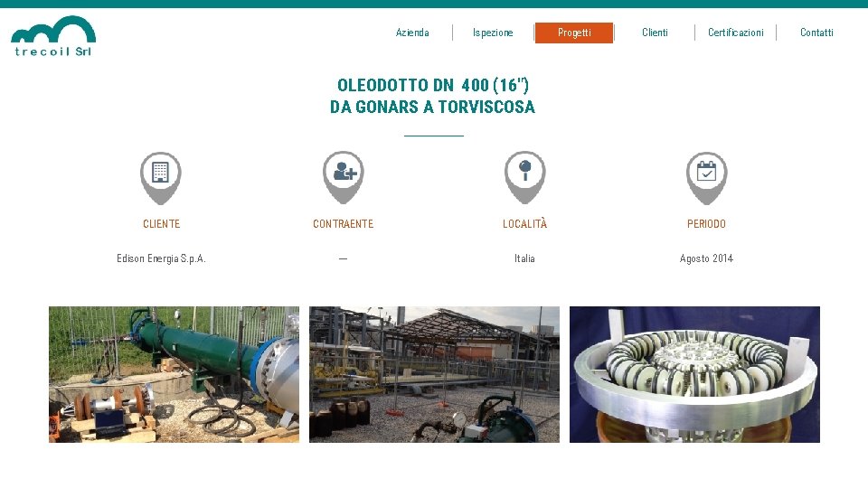View the industrial plant site photo
This screenshot has width=868, height=488.
point(434,374)
